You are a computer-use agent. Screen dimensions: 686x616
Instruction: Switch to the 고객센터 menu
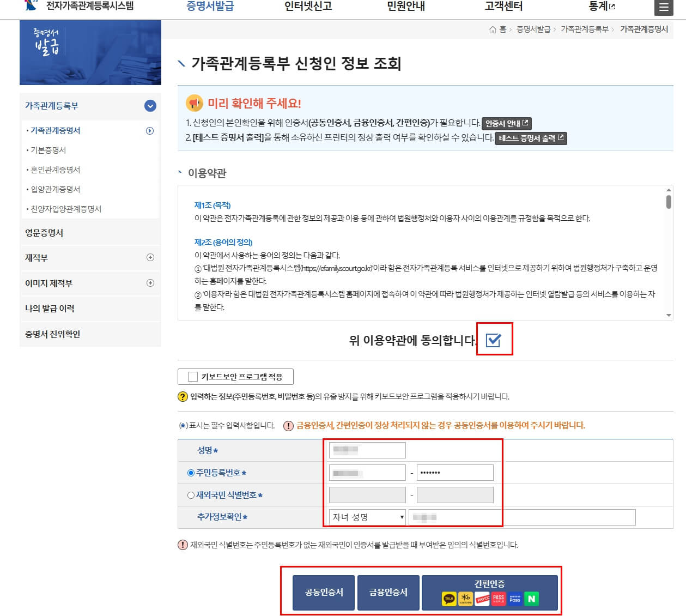(503, 7)
